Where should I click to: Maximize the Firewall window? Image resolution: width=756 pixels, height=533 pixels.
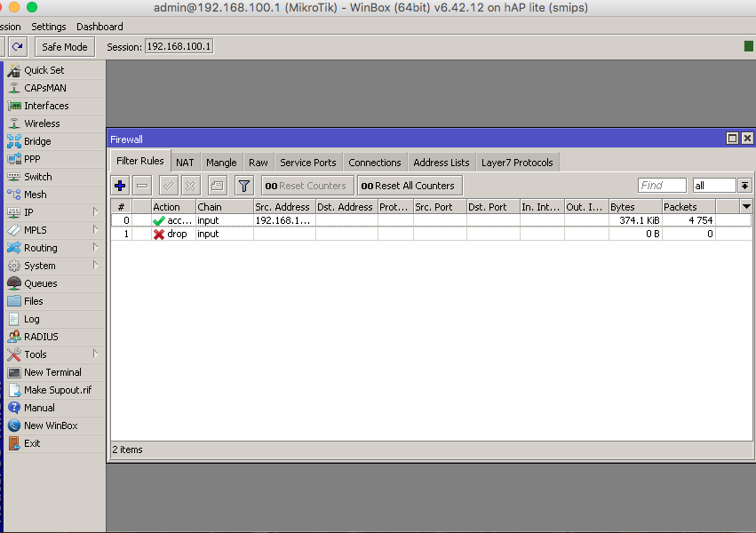(x=732, y=139)
